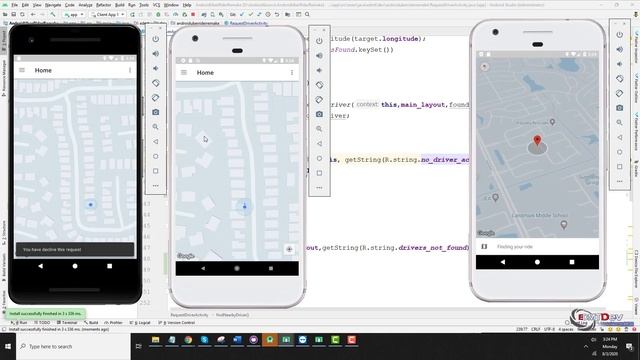Take a screenshot with the middle emulator camera icon

pos(319,114)
